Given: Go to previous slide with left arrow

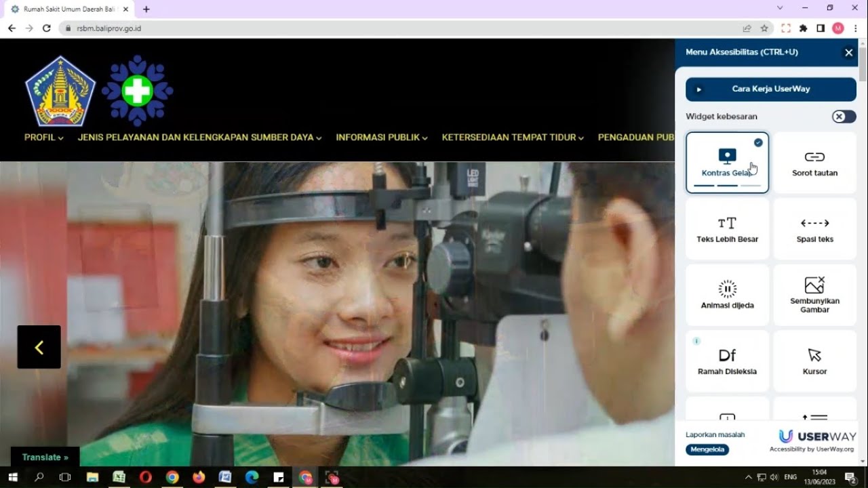Looking at the screenshot, I should click(39, 347).
